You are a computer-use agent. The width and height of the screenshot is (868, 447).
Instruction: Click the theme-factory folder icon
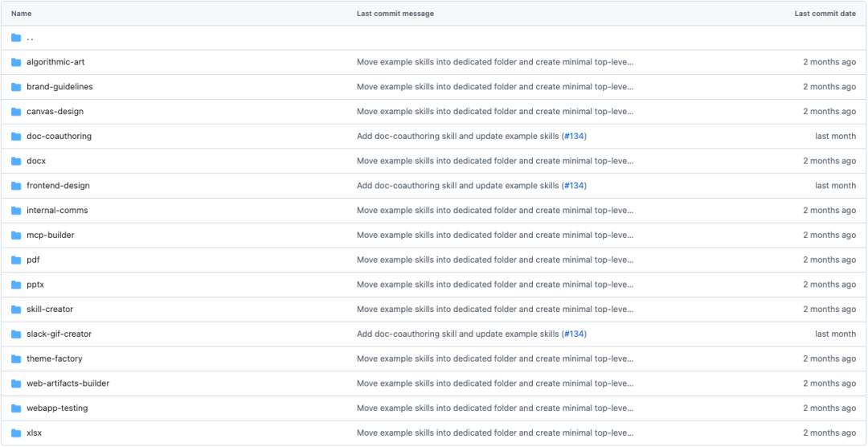click(x=16, y=359)
